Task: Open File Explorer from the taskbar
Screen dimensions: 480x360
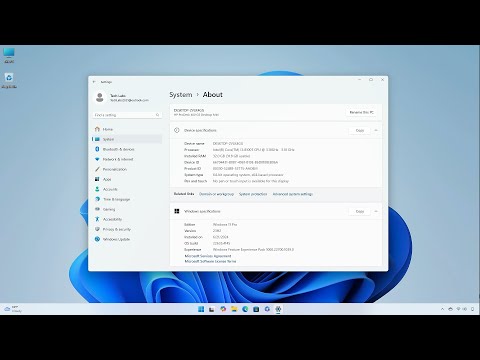Action: coord(234,309)
